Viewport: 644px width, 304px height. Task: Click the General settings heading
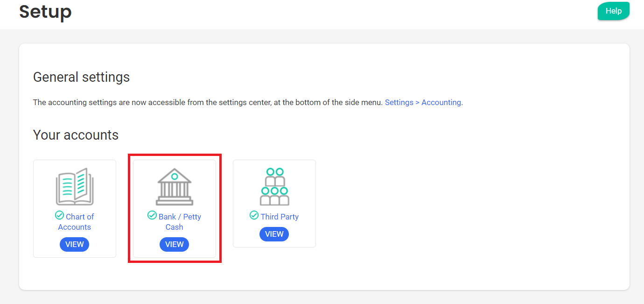(81, 77)
